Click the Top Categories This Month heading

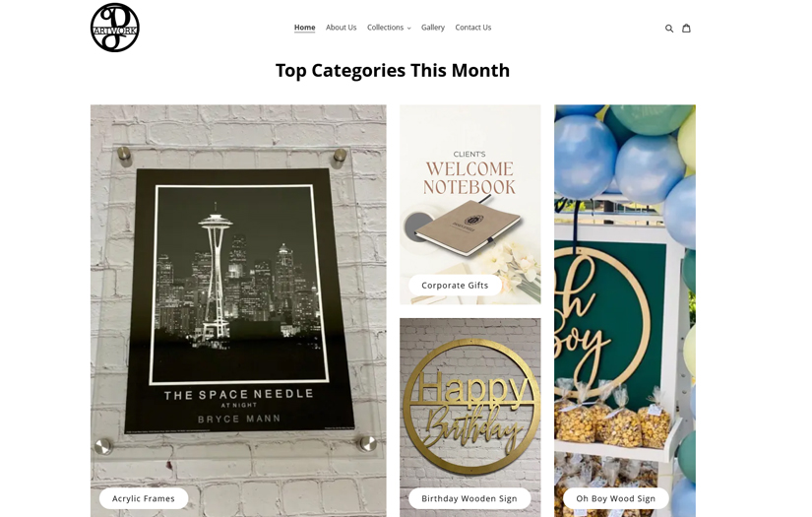point(393,71)
